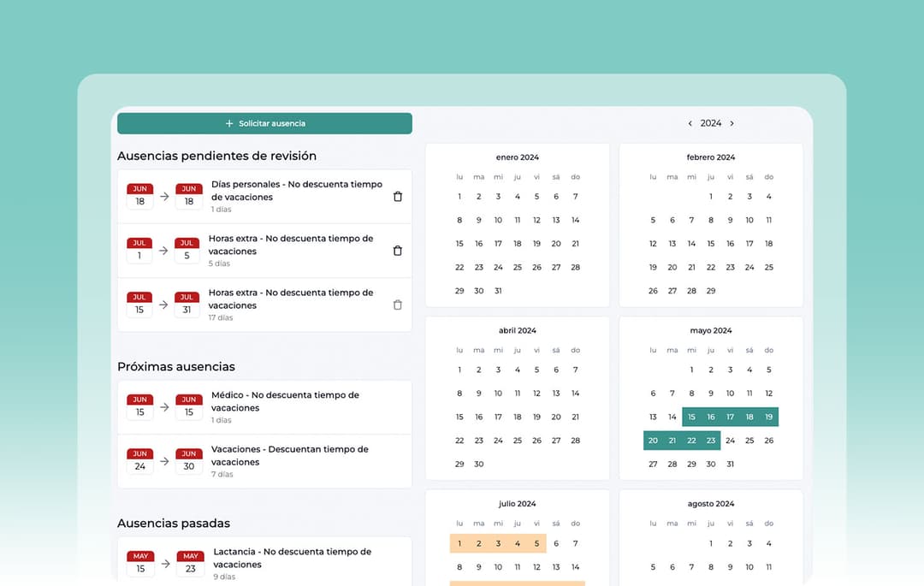
Task: Select highlighted day 23 in mayo 2024
Action: point(711,441)
